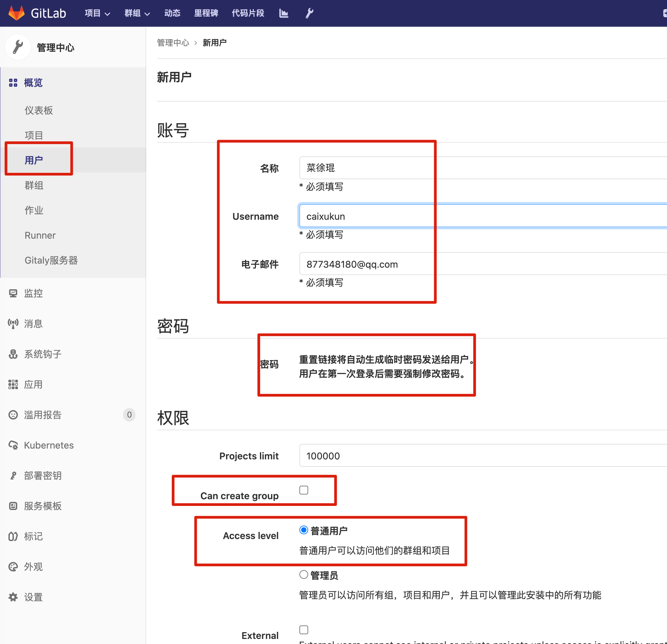Focus the 名称 input field
The image size is (667, 644).
tap(483, 168)
